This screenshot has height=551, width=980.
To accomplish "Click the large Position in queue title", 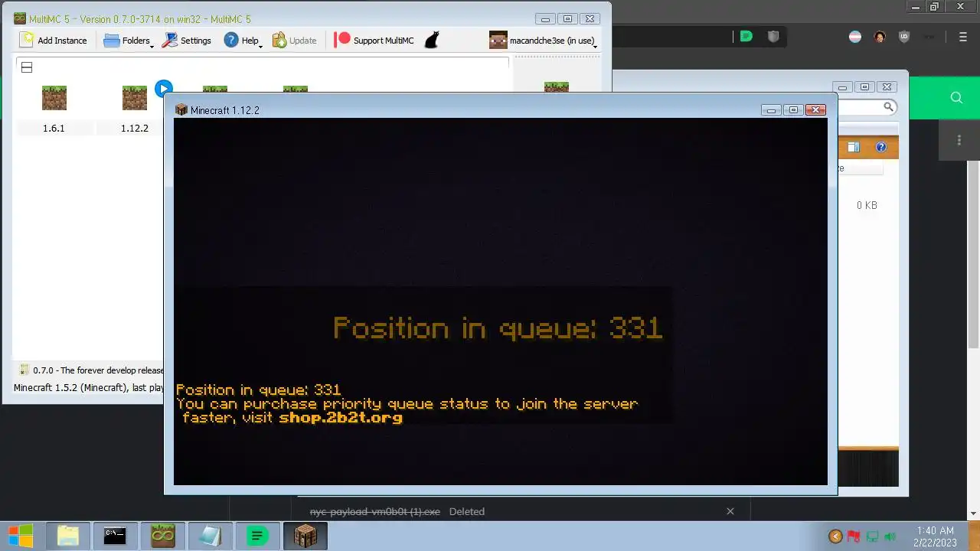I will (x=498, y=328).
